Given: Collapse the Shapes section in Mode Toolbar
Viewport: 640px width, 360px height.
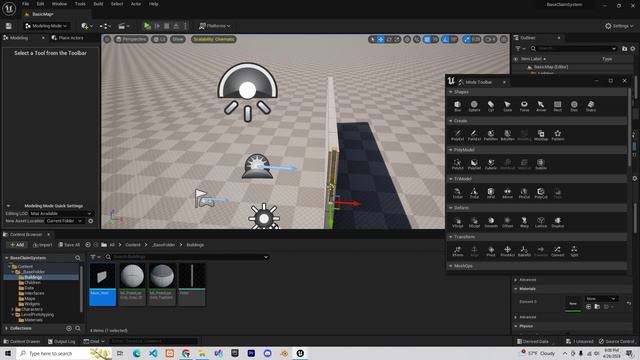Looking at the screenshot, I should [451, 92].
